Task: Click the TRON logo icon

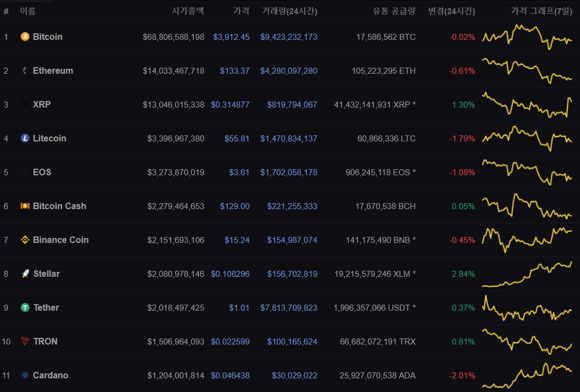Action: point(25,341)
